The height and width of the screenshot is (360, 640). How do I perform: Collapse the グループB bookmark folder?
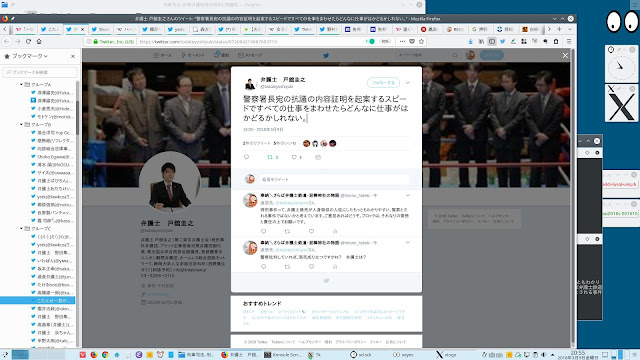point(21,124)
